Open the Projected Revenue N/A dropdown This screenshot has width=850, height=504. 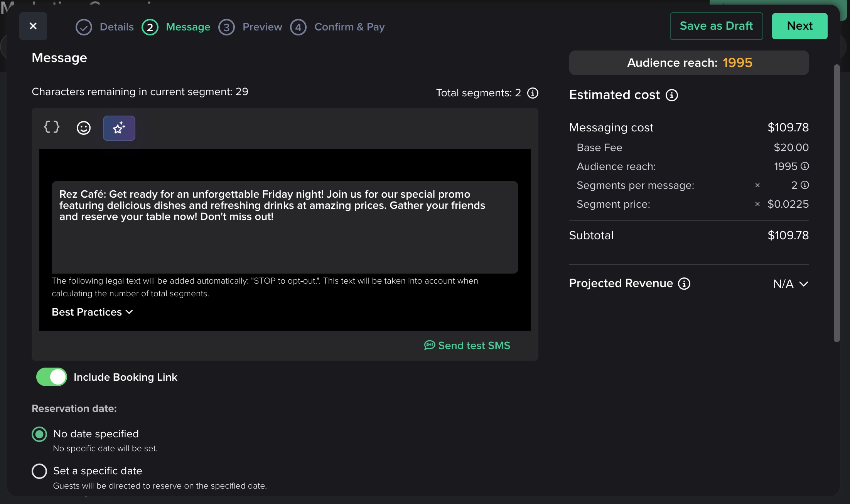pyautogui.click(x=791, y=284)
